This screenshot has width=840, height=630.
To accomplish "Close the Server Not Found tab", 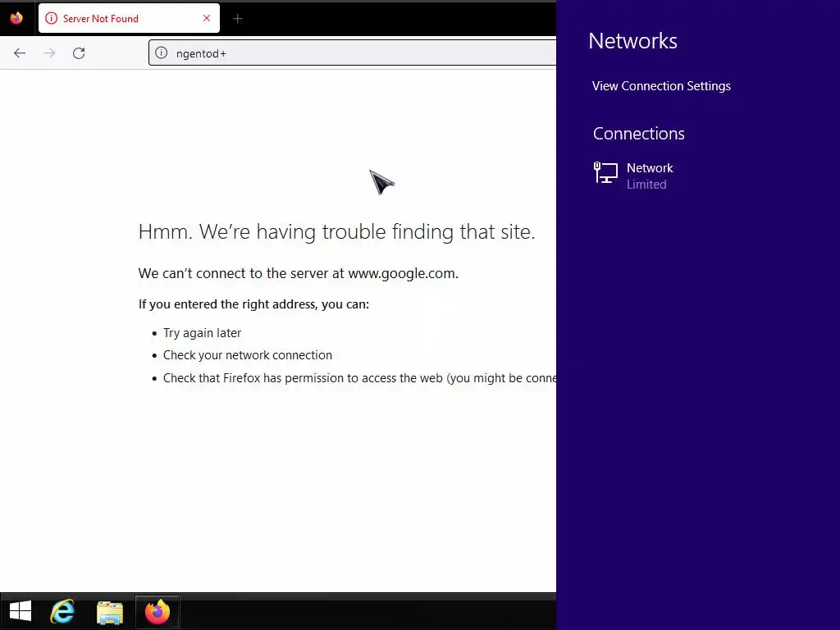I will (207, 18).
